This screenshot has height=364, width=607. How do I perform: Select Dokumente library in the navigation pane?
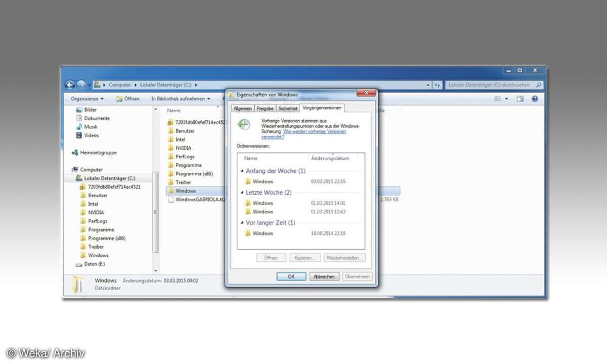pos(93,118)
